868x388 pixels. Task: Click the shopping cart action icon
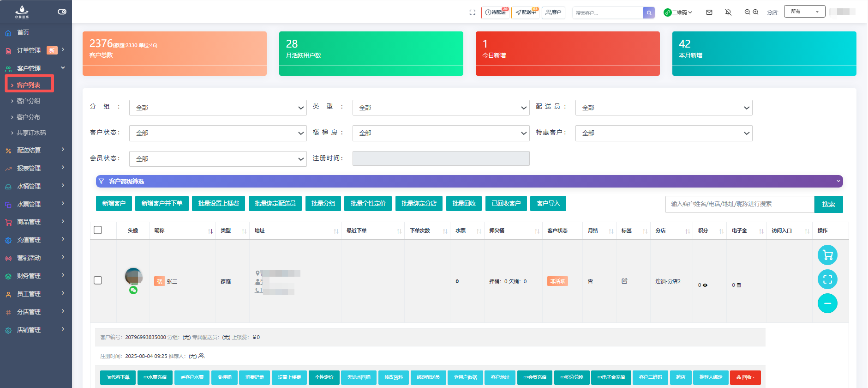click(x=827, y=255)
